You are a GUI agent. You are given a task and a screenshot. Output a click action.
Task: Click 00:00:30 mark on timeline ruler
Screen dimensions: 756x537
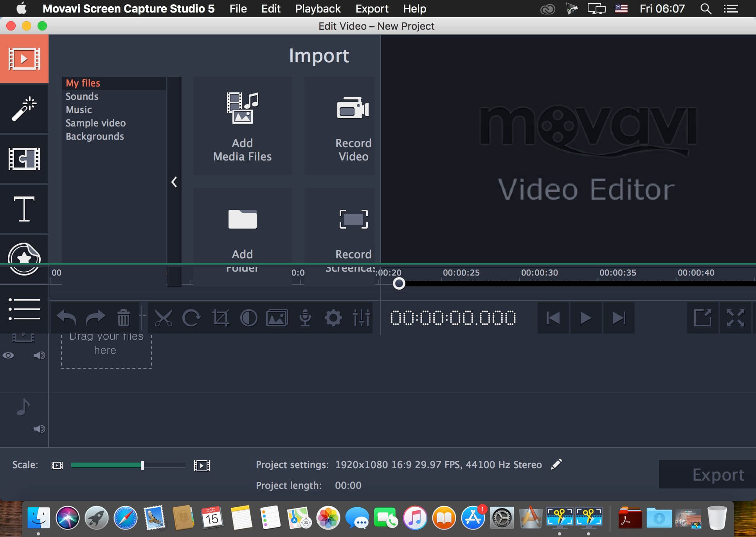539,272
